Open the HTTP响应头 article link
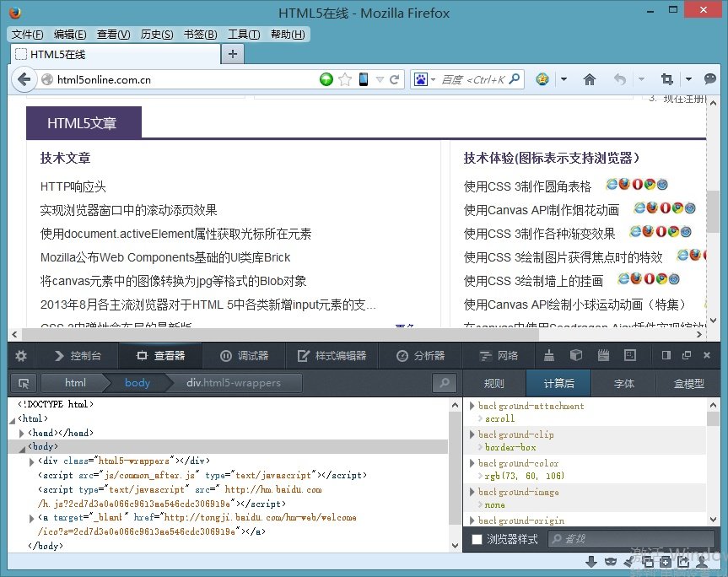This screenshot has width=728, height=577. click(73, 187)
